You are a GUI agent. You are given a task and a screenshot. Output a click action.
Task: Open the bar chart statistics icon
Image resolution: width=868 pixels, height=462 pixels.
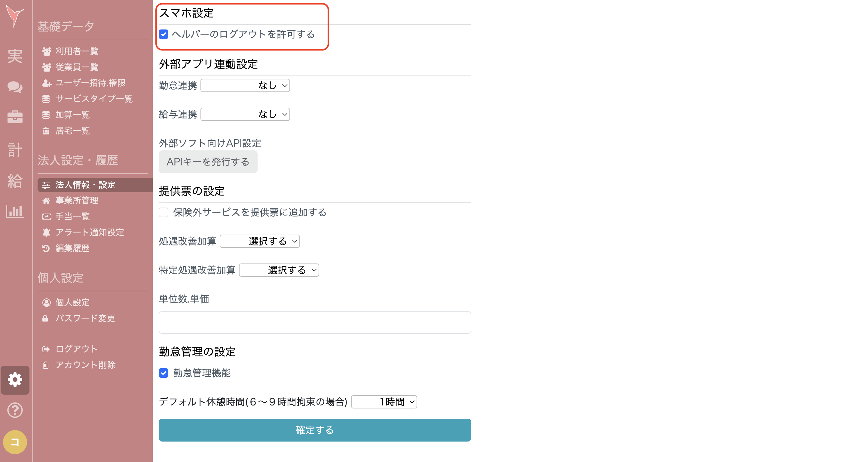coord(15,212)
